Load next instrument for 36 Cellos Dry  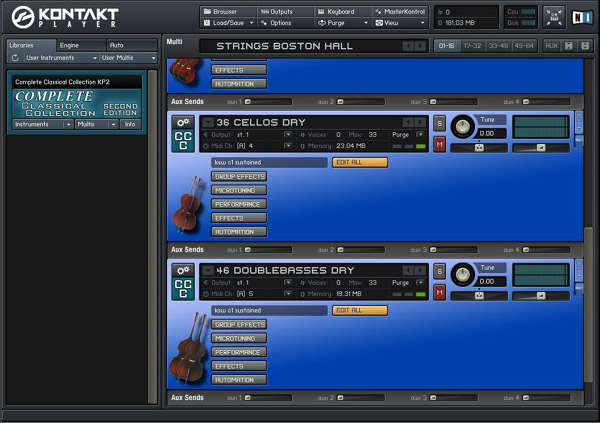tap(420, 122)
